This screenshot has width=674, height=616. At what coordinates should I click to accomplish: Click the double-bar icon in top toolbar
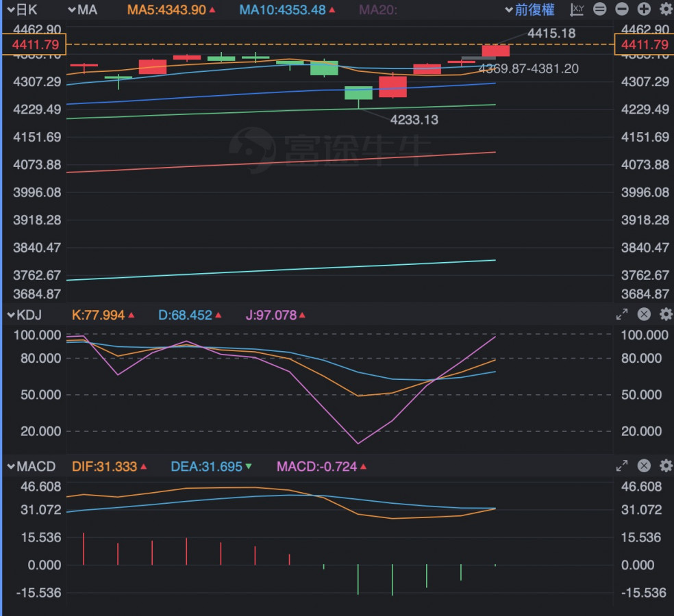[x=599, y=10]
